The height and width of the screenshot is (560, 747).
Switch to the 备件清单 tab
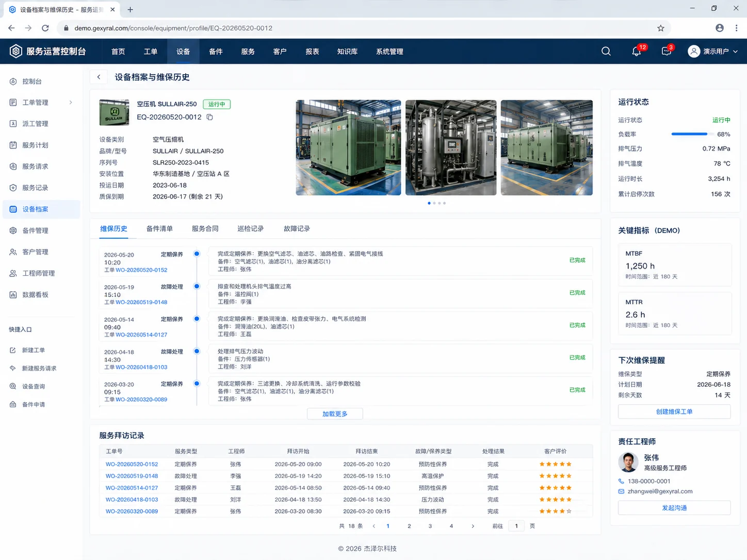tap(159, 228)
